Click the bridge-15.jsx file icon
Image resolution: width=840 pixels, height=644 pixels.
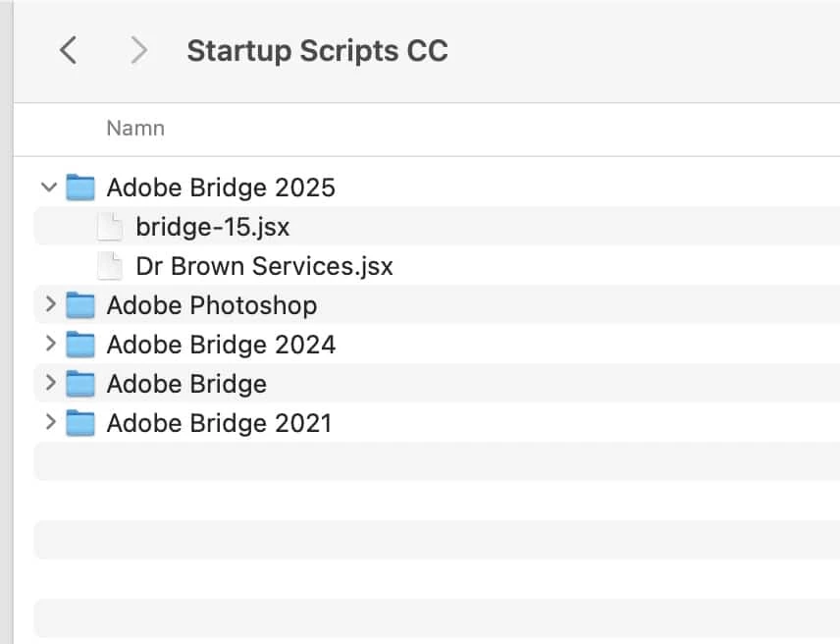pyautogui.click(x=110, y=227)
